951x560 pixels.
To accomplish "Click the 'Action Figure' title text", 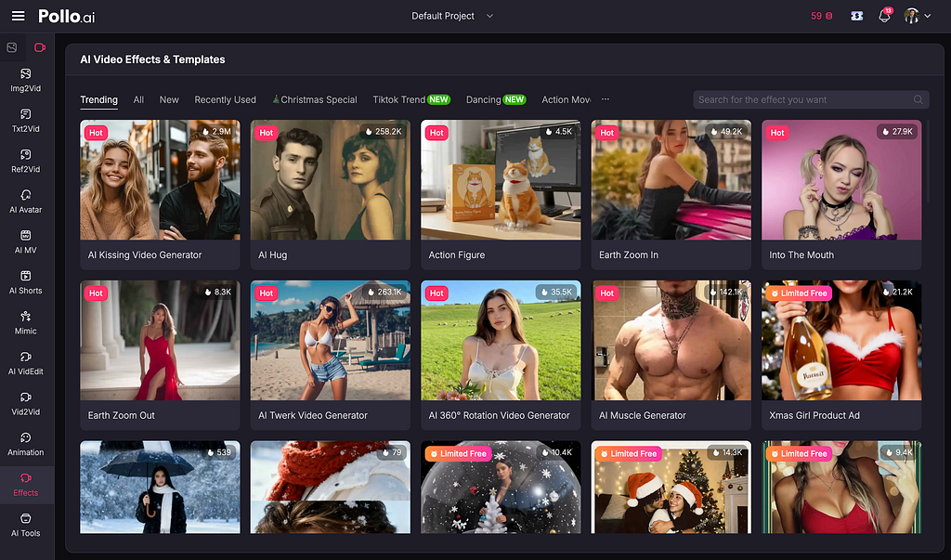I will [457, 254].
